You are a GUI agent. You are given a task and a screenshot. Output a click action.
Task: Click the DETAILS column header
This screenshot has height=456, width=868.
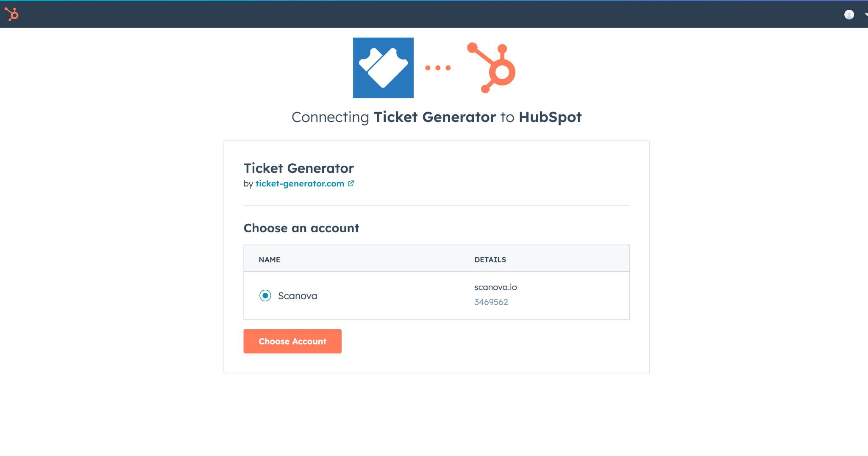(x=490, y=260)
